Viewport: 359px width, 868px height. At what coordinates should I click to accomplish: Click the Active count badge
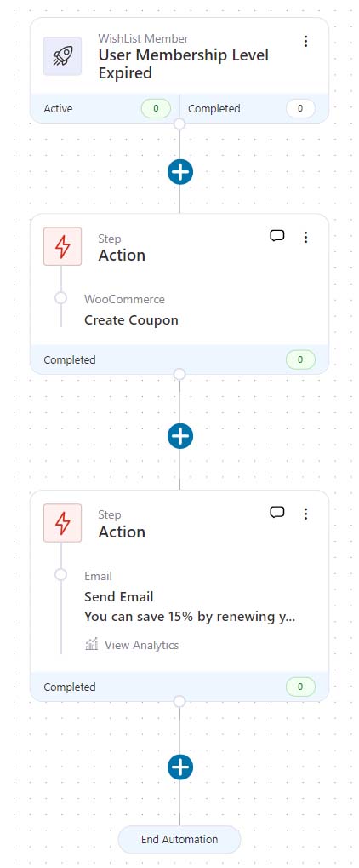point(156,108)
